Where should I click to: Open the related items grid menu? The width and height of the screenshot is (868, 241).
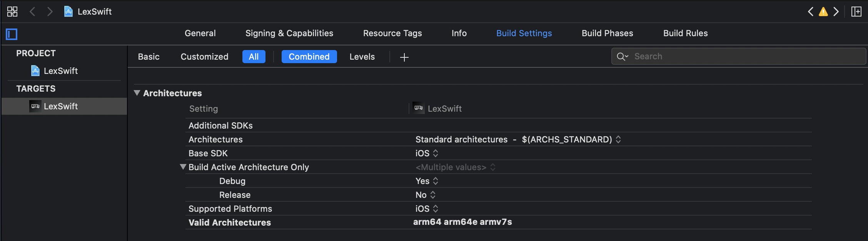[12, 12]
